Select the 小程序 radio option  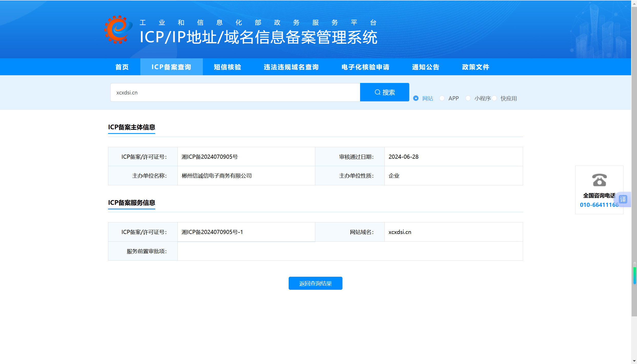468,98
